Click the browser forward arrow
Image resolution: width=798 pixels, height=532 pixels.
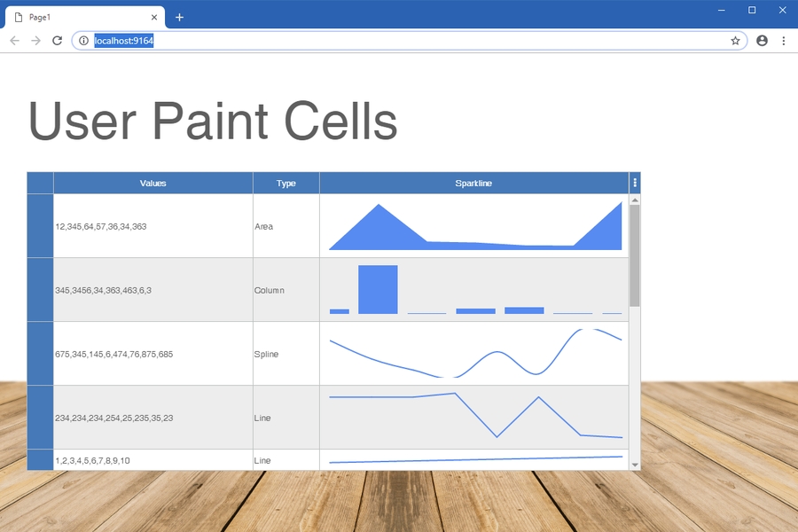[x=35, y=41]
